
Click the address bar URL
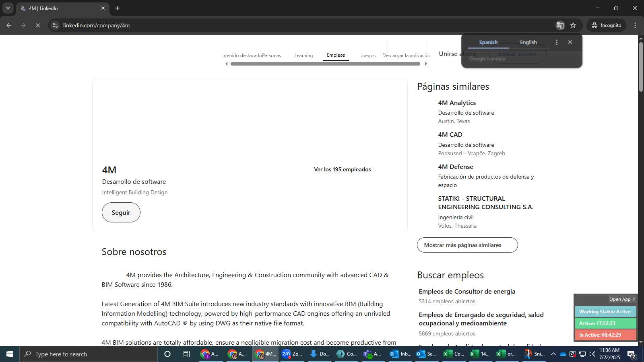[x=97, y=25]
